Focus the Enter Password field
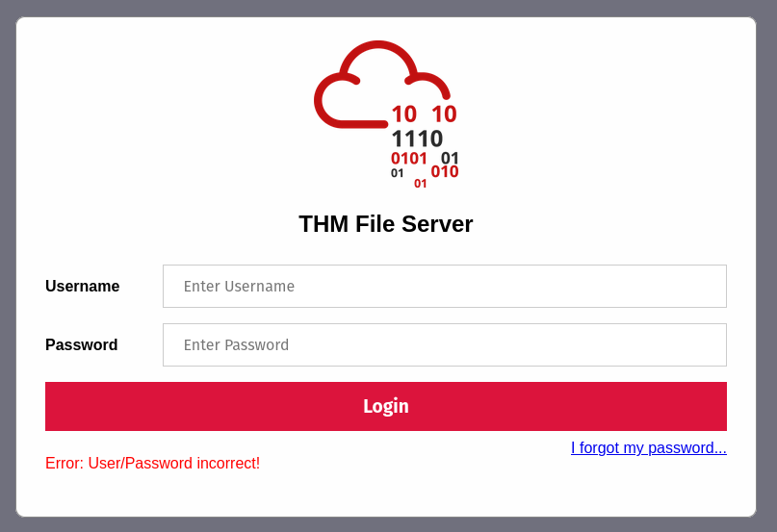 (x=444, y=344)
